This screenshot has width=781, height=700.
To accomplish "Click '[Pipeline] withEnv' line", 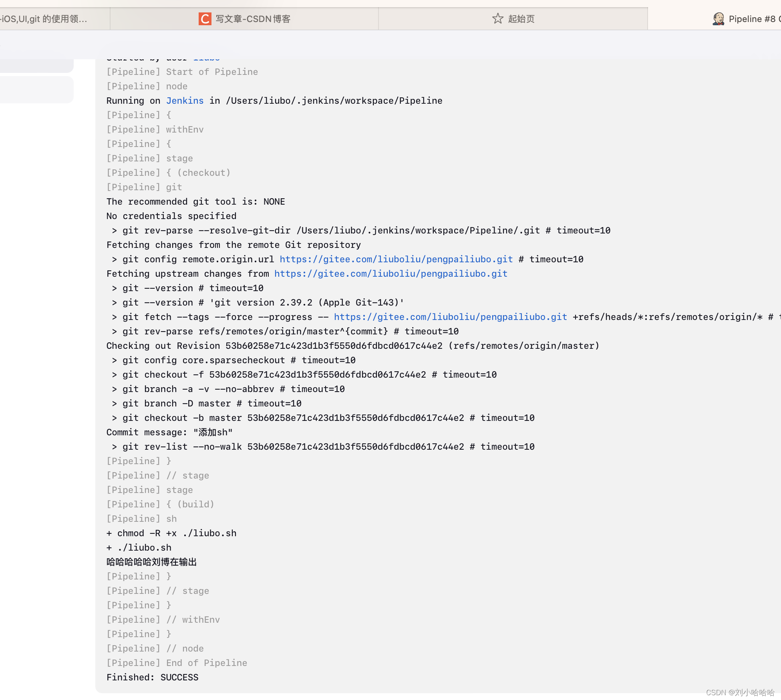I will pyautogui.click(x=155, y=130).
